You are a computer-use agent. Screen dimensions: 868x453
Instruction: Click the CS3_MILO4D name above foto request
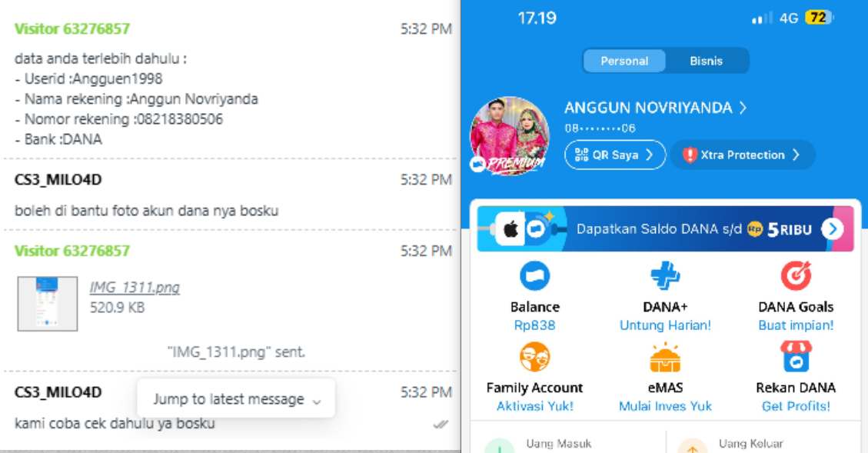point(58,179)
